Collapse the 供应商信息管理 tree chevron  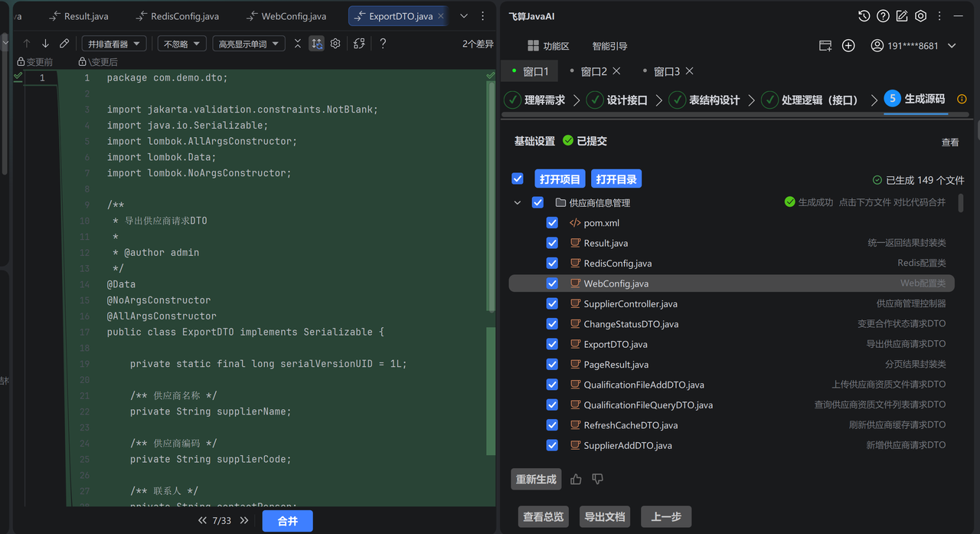[x=518, y=203]
